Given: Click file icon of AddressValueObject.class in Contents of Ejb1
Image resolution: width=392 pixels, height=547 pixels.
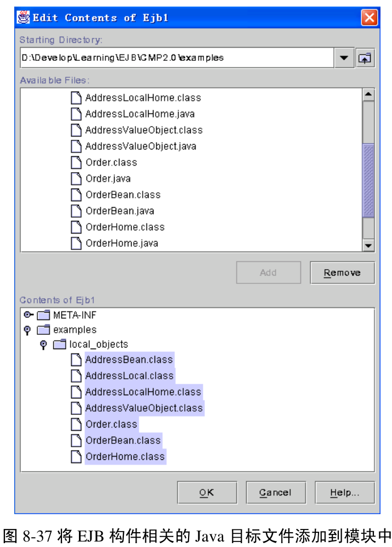Looking at the screenshot, I should tap(76, 408).
